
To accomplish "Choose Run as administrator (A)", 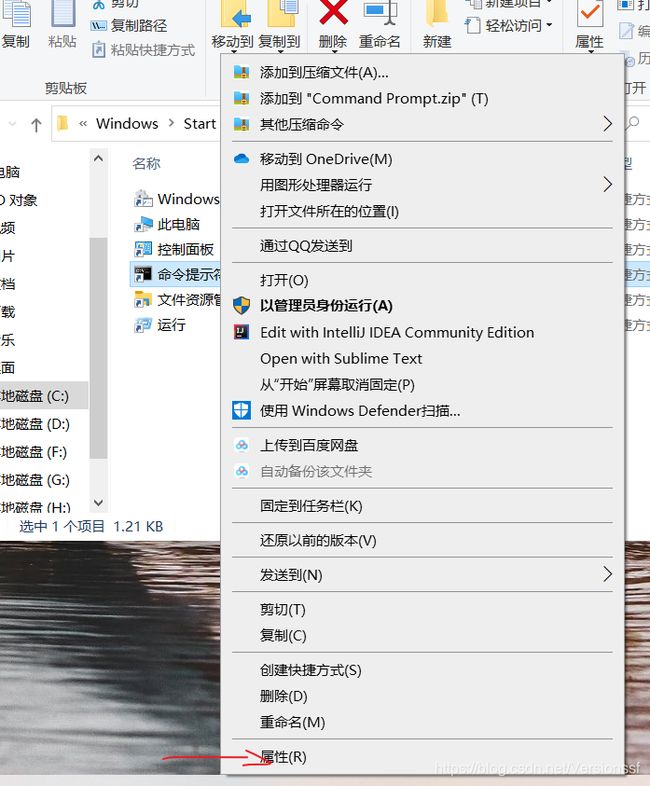I will click(x=422, y=306).
